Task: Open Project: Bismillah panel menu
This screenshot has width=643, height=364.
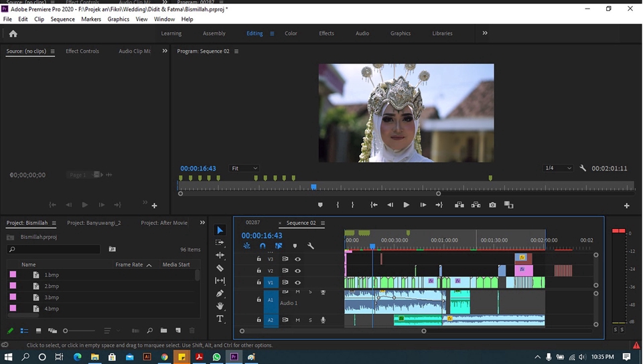Action: pos(54,223)
